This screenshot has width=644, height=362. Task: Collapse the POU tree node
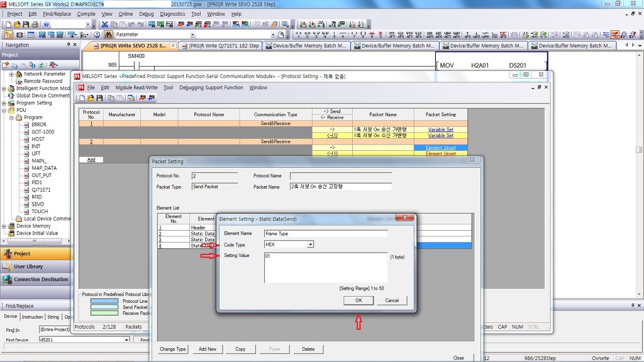click(x=4, y=110)
